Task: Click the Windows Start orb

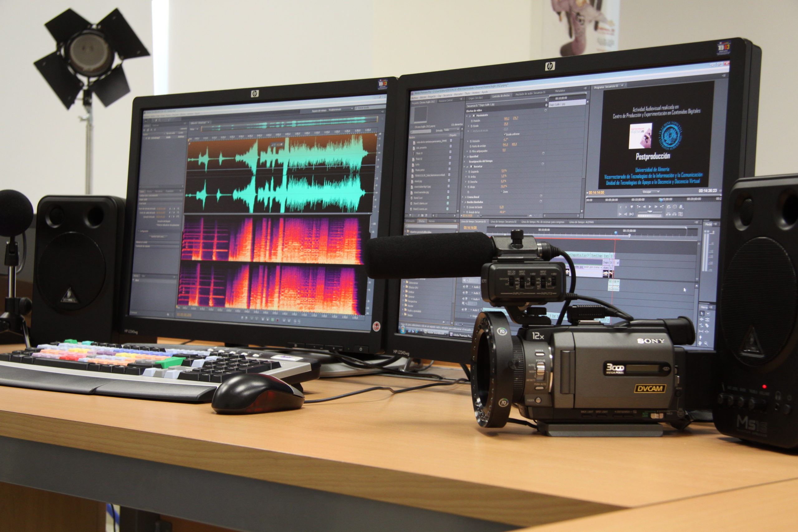Action: coord(403,329)
